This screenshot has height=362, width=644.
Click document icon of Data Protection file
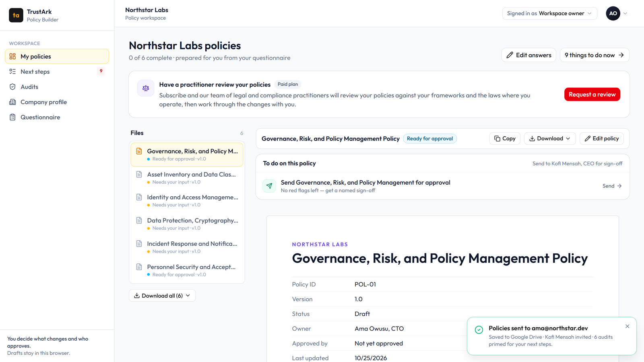tap(139, 221)
